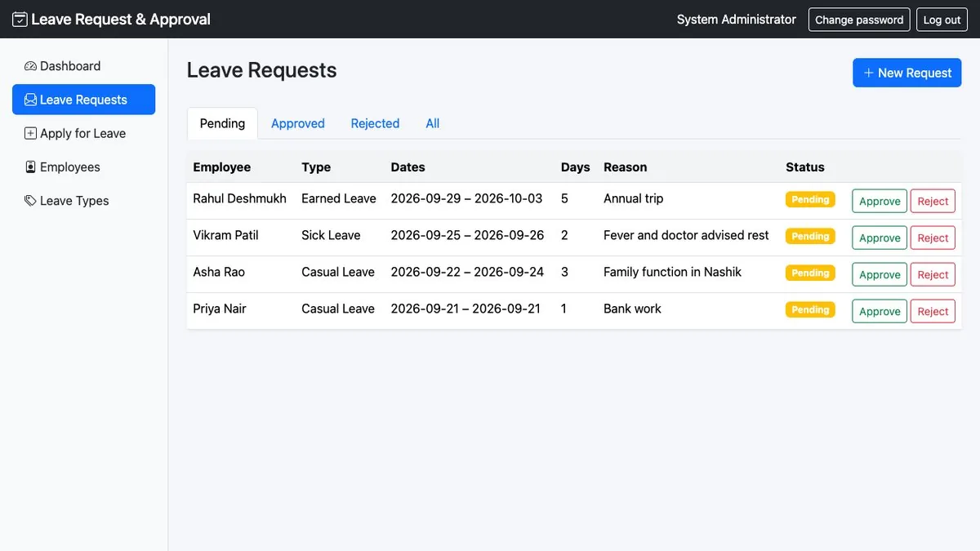Click the reason Bank work

pyautogui.click(x=632, y=309)
